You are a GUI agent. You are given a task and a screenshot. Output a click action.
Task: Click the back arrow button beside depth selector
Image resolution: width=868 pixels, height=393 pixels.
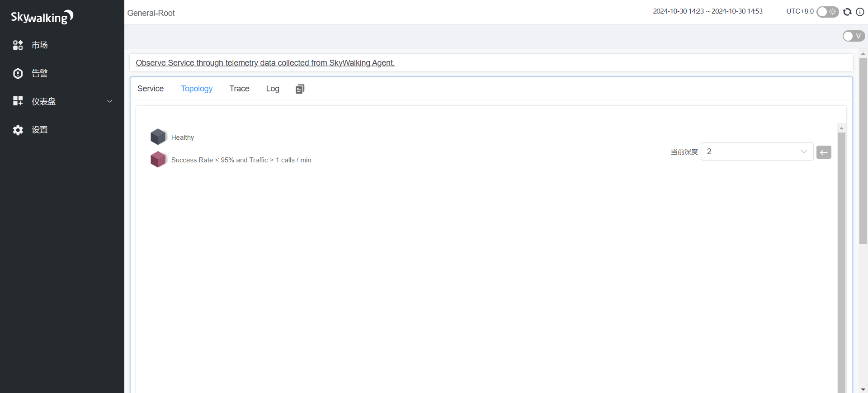click(824, 152)
